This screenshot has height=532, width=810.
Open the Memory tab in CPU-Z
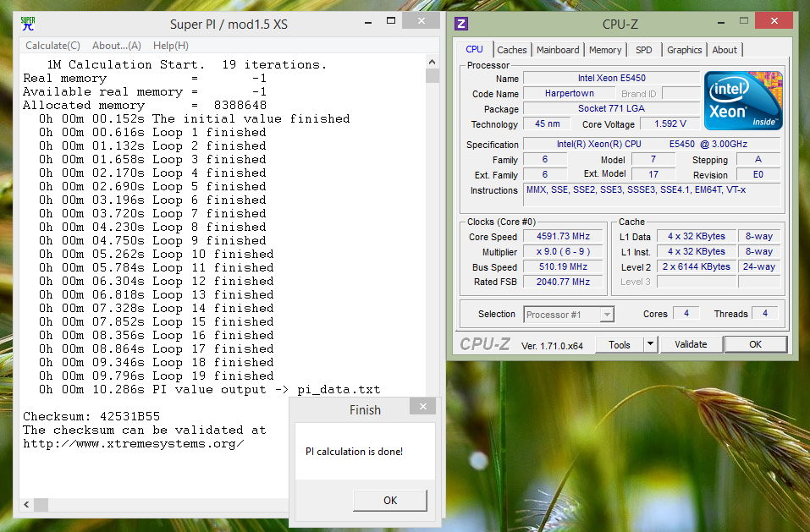tap(605, 50)
